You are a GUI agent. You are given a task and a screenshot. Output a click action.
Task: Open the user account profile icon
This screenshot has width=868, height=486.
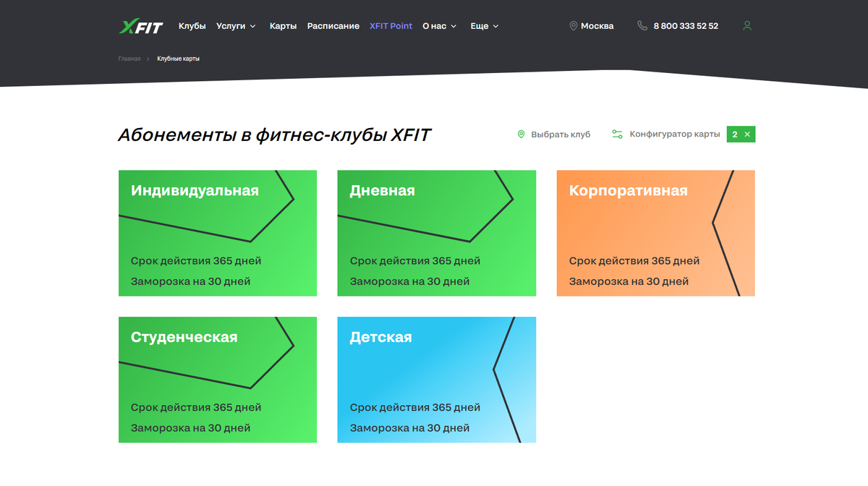[747, 26]
